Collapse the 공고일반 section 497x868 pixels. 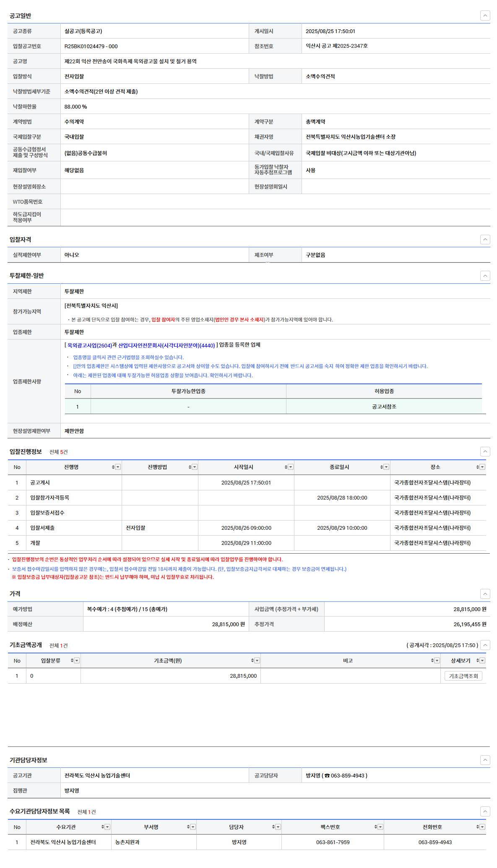485,16
